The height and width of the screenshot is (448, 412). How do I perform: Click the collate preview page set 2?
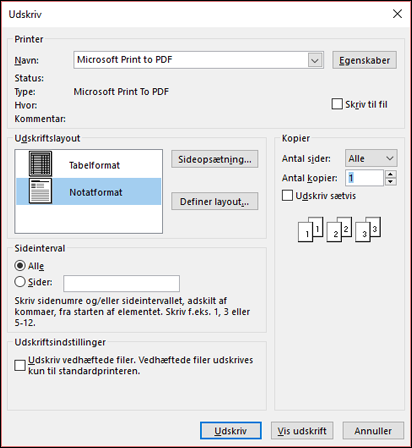coord(339,229)
